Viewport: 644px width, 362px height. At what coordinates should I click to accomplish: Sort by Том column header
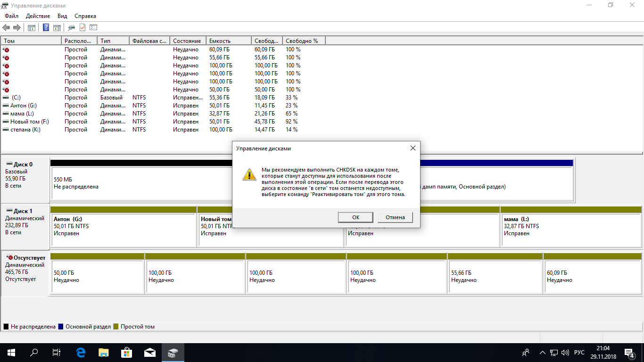click(31, 41)
